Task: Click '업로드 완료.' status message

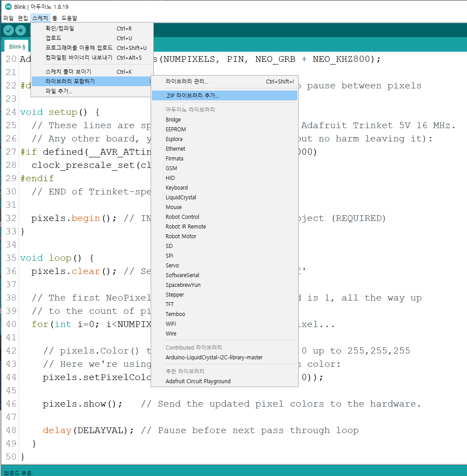Action: tap(18, 472)
